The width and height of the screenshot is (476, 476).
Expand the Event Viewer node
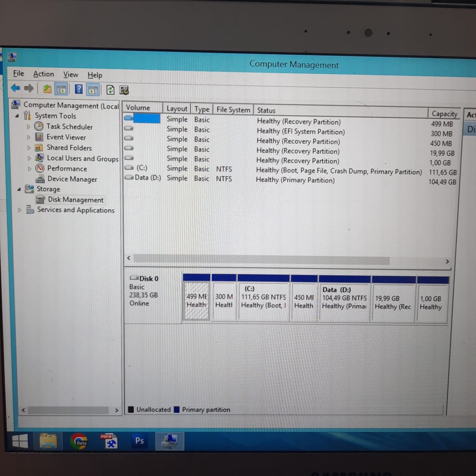(29, 137)
